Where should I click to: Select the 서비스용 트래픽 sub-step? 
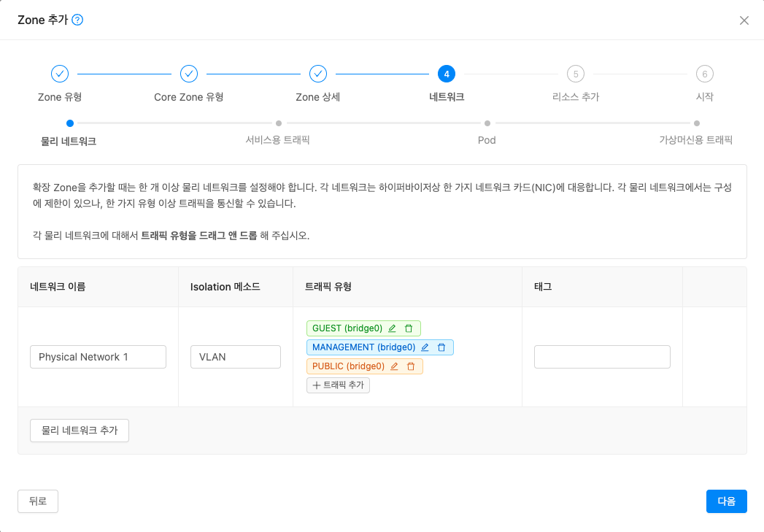[x=278, y=124]
